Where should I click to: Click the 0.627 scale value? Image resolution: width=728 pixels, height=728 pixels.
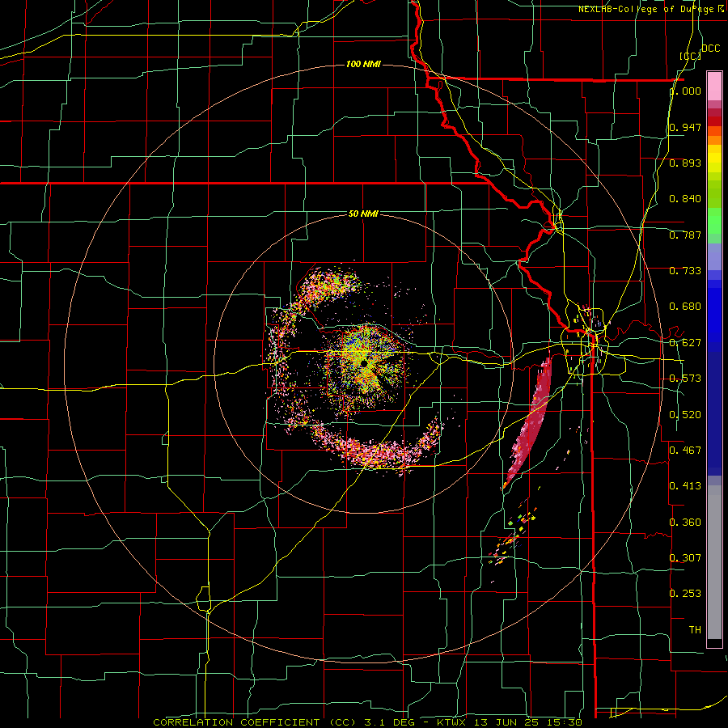[685, 343]
